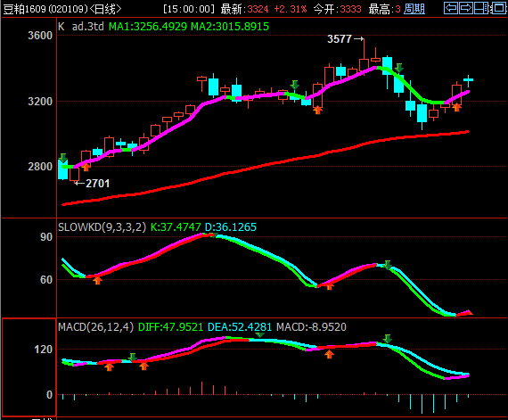This screenshot has height=420, width=508.
Task: Click the small green arrow in early MACD
Action: coord(132,357)
